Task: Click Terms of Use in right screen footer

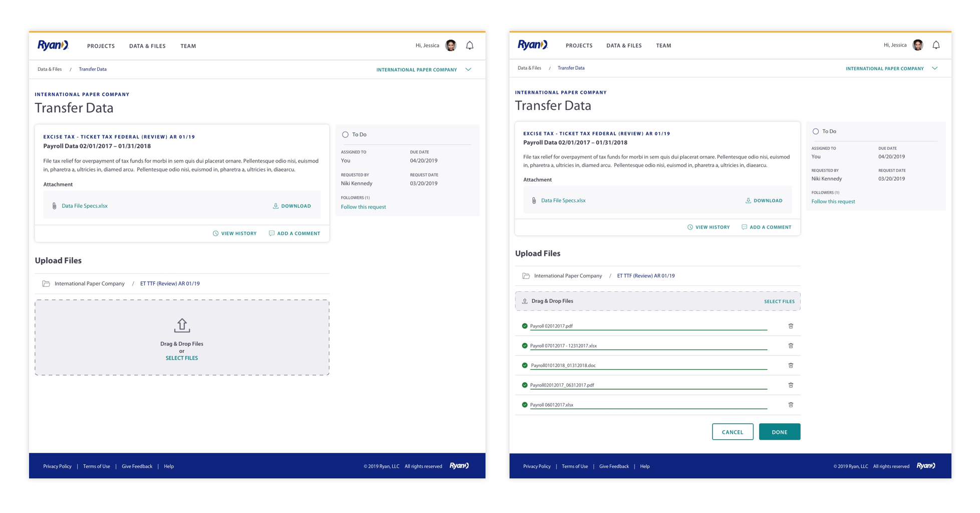Action: point(575,466)
